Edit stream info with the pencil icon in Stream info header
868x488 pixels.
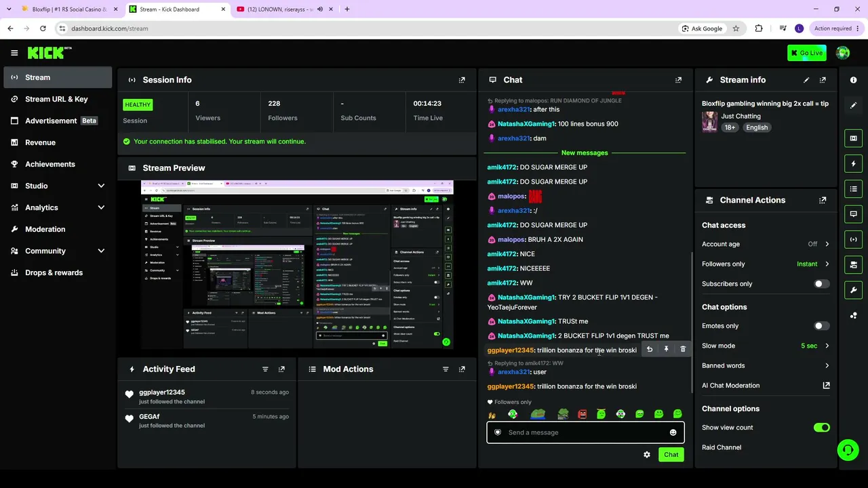(x=806, y=80)
